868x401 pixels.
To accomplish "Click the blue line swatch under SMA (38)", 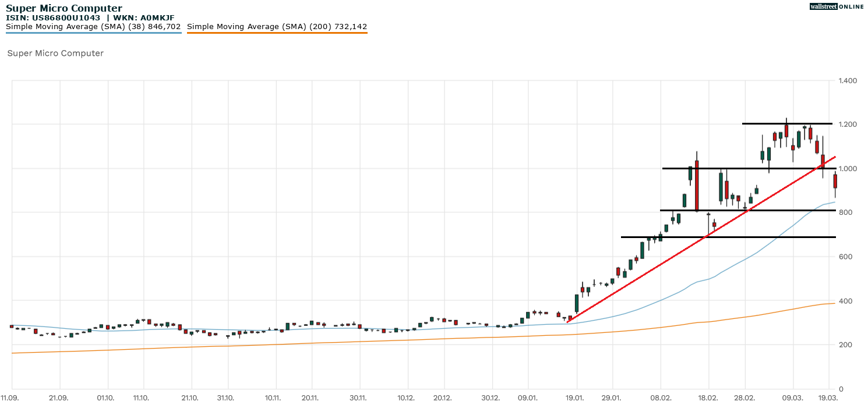I will click(93, 33).
